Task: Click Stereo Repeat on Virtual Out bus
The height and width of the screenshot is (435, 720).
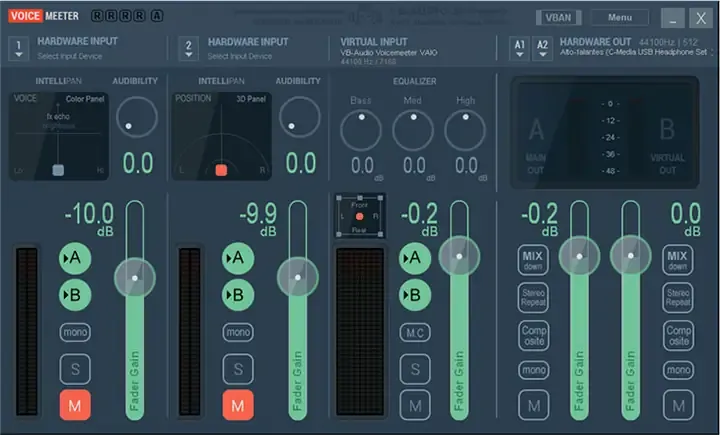Action: [x=678, y=298]
